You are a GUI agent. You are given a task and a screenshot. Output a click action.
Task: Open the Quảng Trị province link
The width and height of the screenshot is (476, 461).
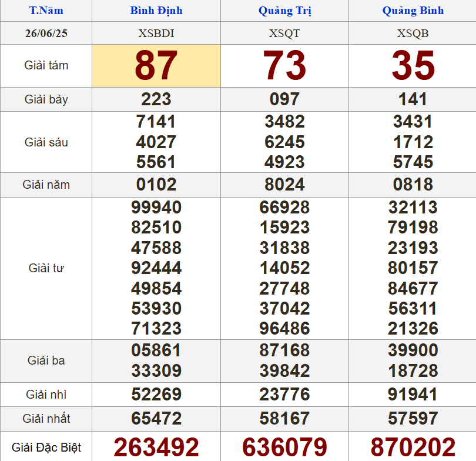click(x=284, y=11)
